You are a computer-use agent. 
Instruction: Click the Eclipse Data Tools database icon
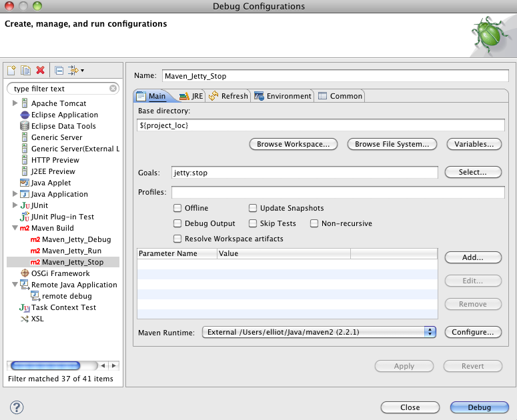coord(25,126)
